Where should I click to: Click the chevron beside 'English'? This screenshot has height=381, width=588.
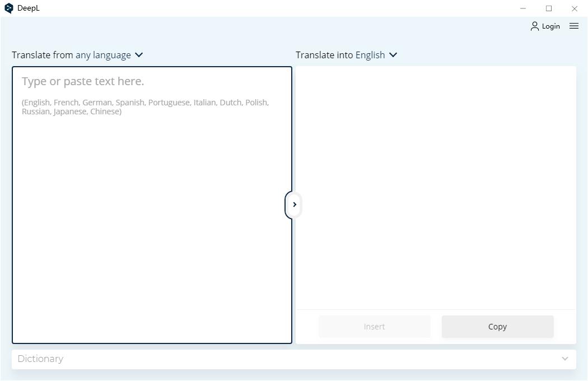[393, 55]
